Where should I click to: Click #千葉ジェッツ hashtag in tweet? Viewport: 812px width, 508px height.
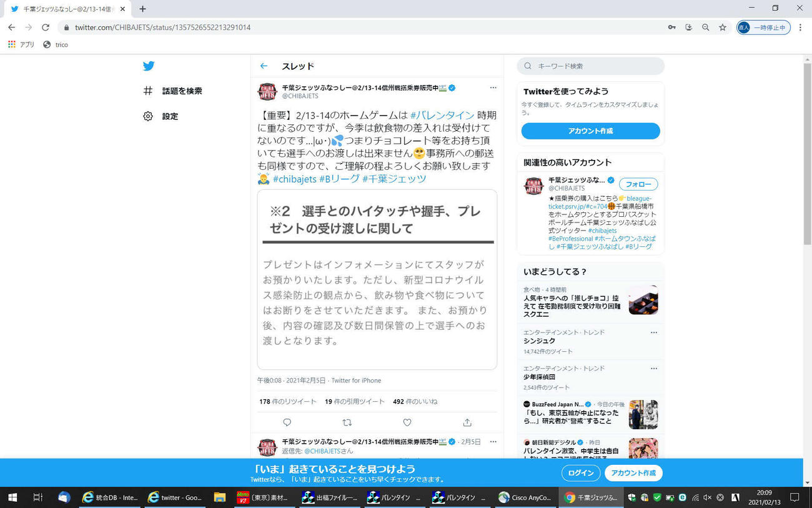394,179
